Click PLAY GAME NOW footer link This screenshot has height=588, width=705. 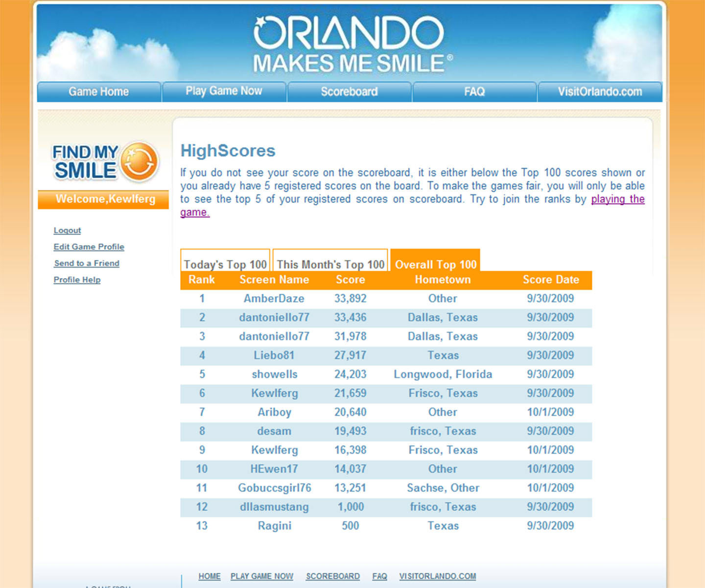[262, 576]
